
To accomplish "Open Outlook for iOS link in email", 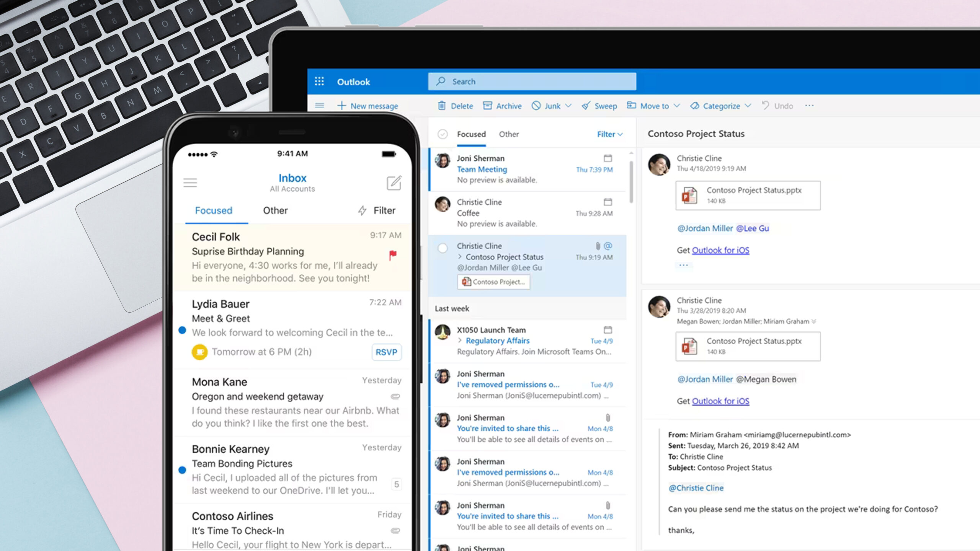I will [x=720, y=250].
